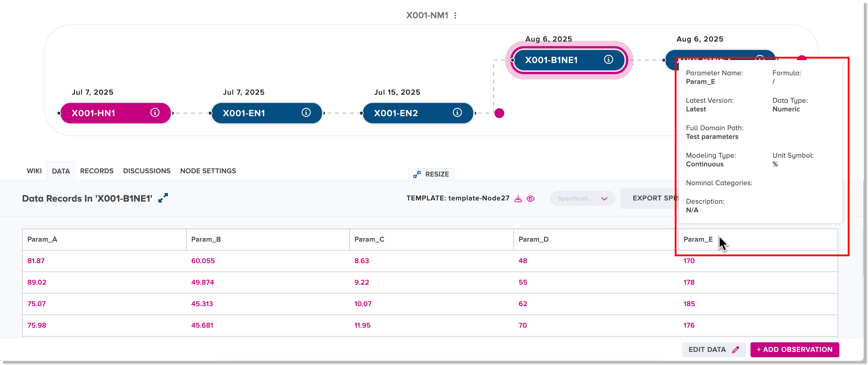This screenshot has height=365, width=868.
Task: Open the Specification dropdown
Action: click(x=583, y=198)
